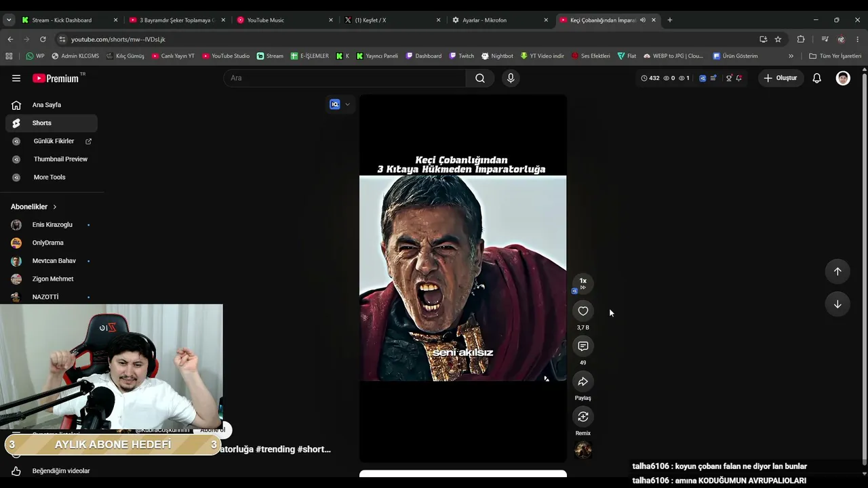
Task: Open the vidIQ extension badge beside the short
Action: click(335, 104)
